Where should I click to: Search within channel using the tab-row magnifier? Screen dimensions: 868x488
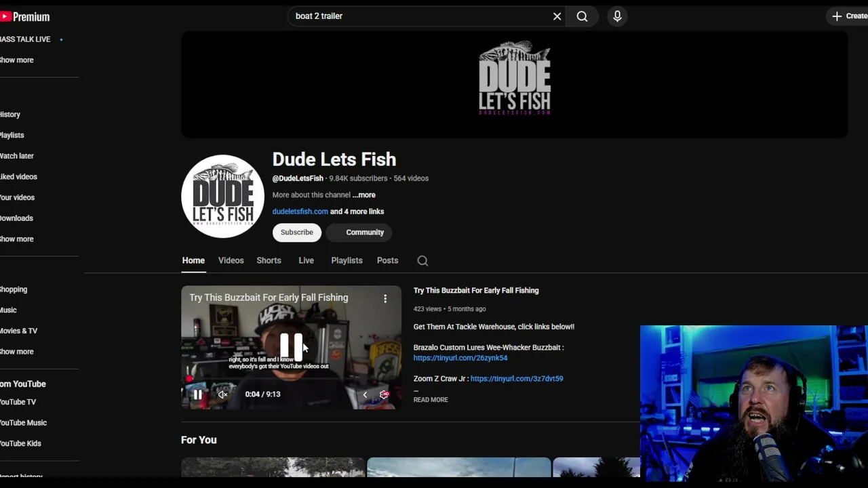tap(422, 261)
